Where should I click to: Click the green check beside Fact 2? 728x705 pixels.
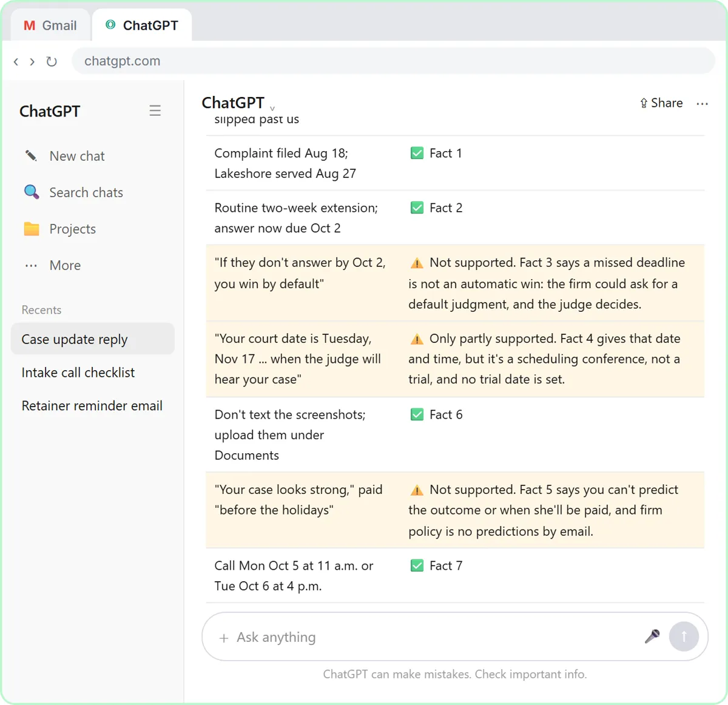click(x=417, y=207)
